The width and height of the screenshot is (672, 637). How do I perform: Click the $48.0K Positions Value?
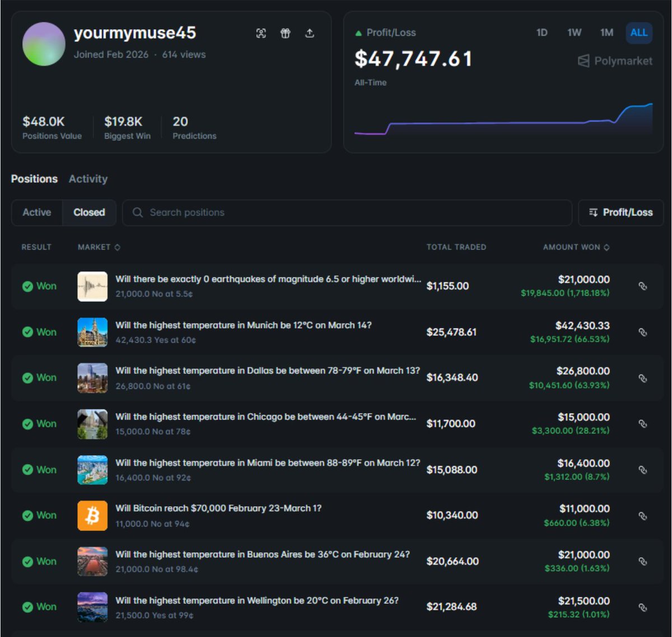pos(44,121)
